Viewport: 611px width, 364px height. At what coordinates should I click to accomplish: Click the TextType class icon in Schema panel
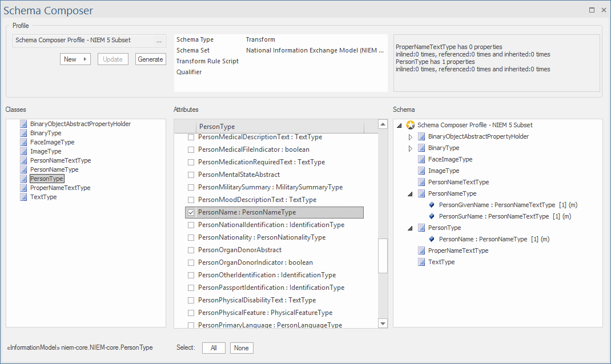tap(421, 262)
